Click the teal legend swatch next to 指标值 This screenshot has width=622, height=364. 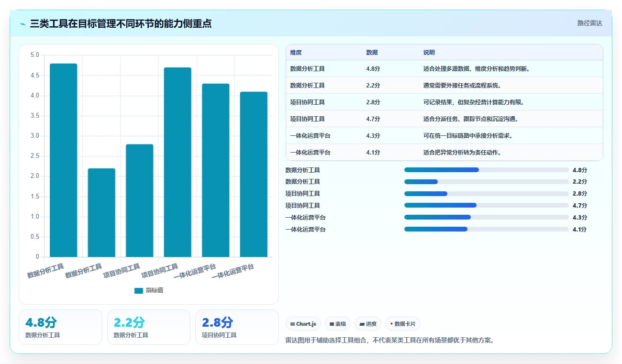click(139, 290)
